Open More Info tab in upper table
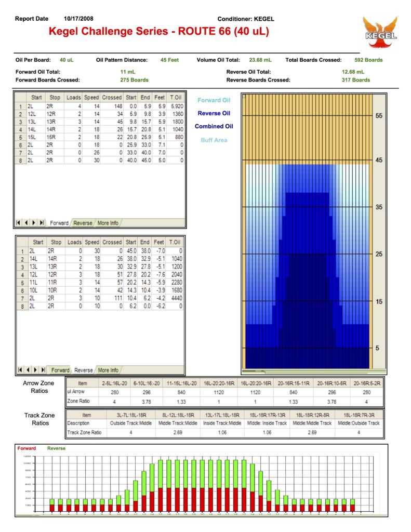 click(x=108, y=223)
